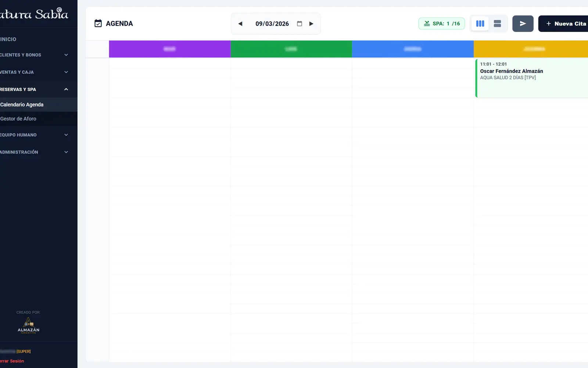Click the 11:01 - 12:01 time label
This screenshot has width=588, height=368.
[x=493, y=64]
